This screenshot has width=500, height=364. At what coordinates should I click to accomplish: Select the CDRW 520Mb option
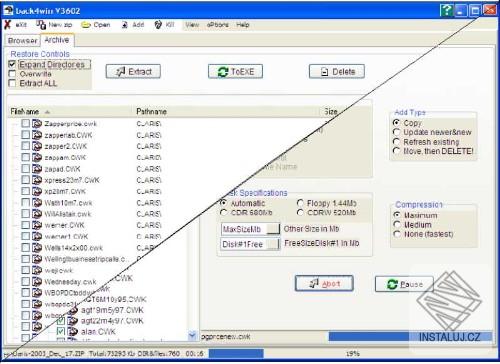pos(300,213)
